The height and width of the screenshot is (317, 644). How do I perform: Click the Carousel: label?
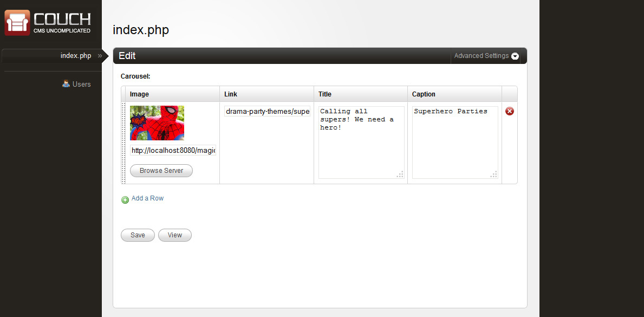tap(135, 76)
